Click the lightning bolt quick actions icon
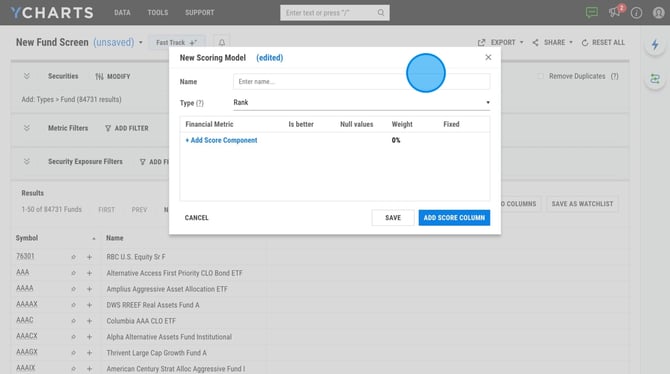Viewport: 670px width, 374px height. coord(655,44)
